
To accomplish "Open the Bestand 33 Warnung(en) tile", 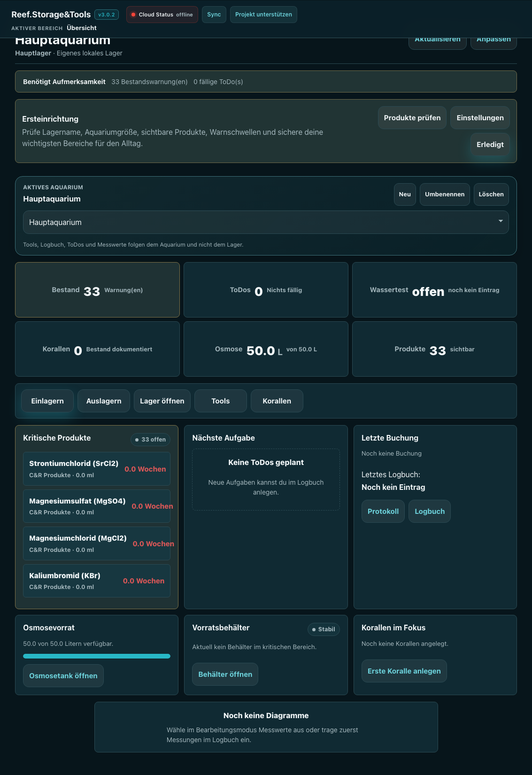I will pyautogui.click(x=97, y=290).
